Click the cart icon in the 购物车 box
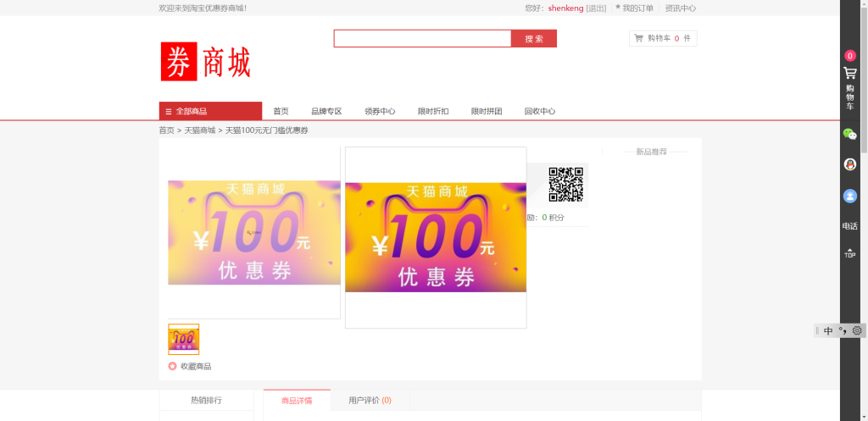The height and width of the screenshot is (421, 868). pyautogui.click(x=638, y=38)
